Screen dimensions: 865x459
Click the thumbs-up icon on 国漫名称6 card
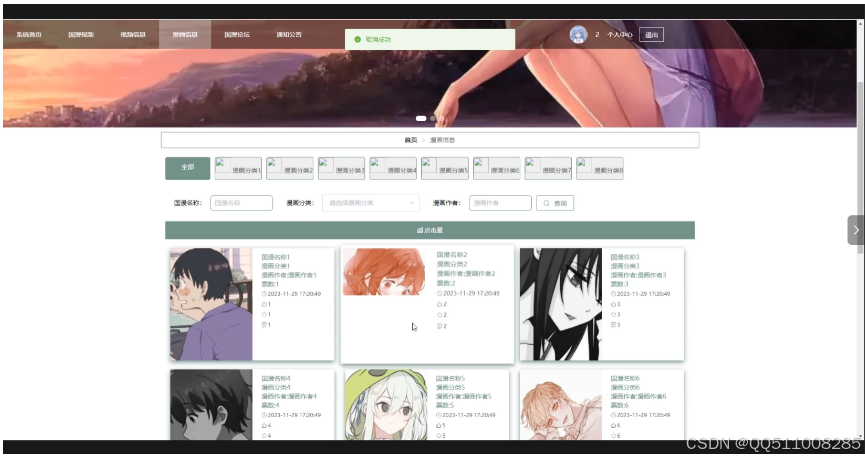613,426
